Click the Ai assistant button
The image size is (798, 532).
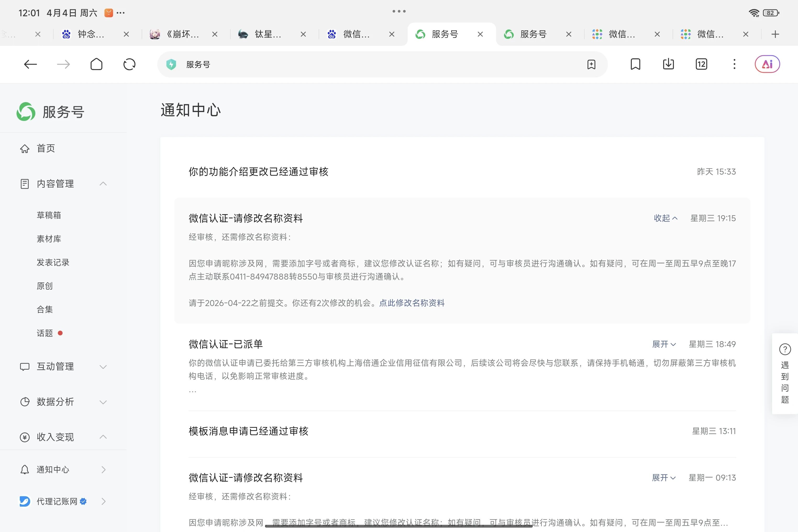click(x=767, y=64)
